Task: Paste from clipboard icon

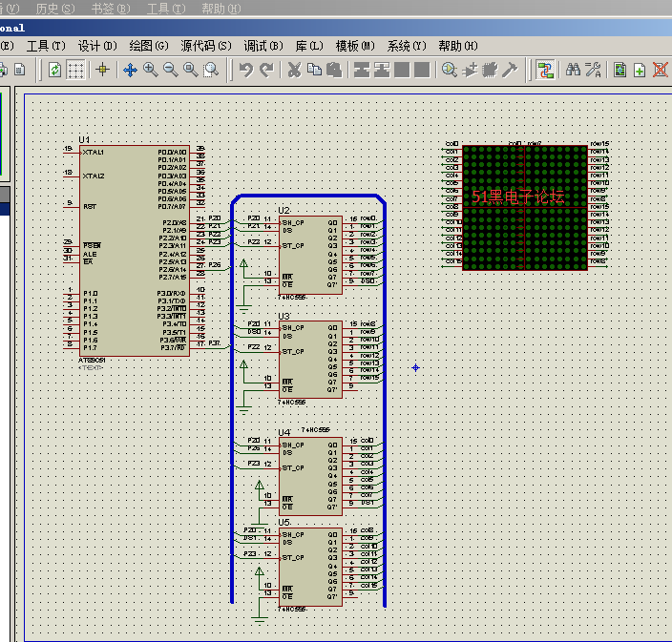Action: [x=334, y=70]
